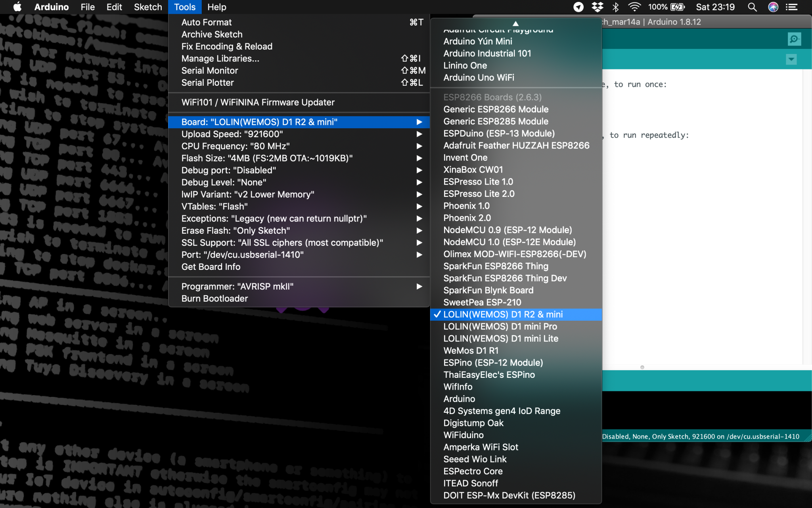Pick Generic ESP8266 Module board
Viewport: 812px width, 508px height.
(x=496, y=109)
